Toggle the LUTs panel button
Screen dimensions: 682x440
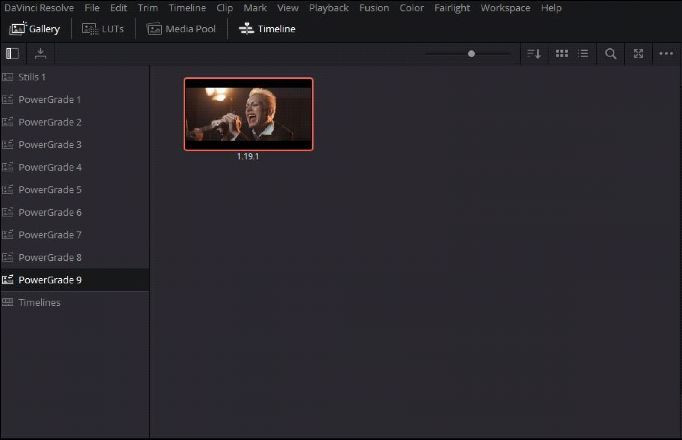pyautogui.click(x=103, y=29)
